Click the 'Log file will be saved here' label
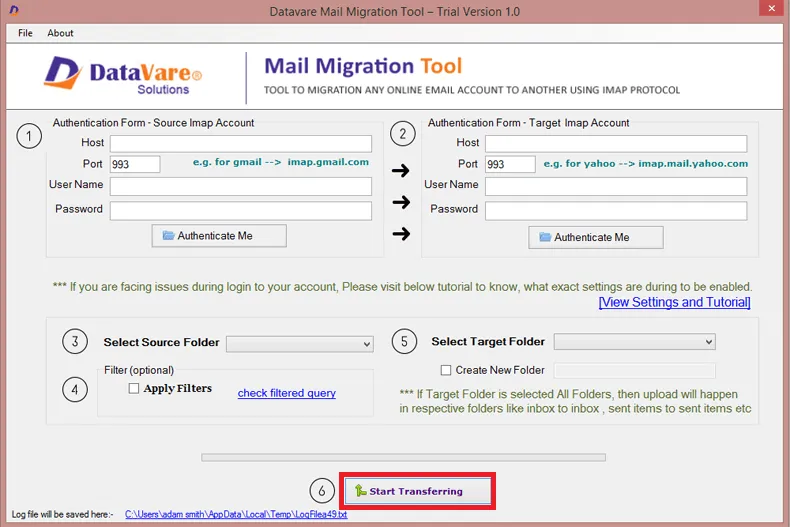Viewport: 790px width, 527px height. (x=62, y=514)
